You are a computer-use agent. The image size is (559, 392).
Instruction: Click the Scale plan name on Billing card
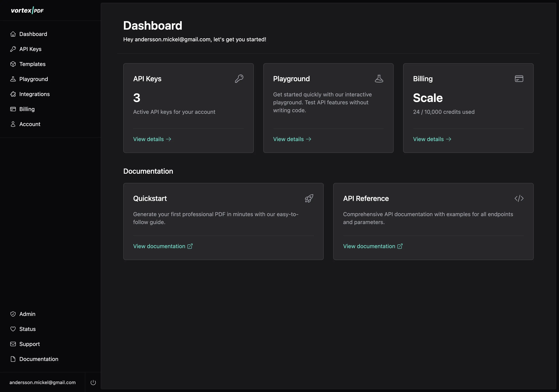click(428, 98)
